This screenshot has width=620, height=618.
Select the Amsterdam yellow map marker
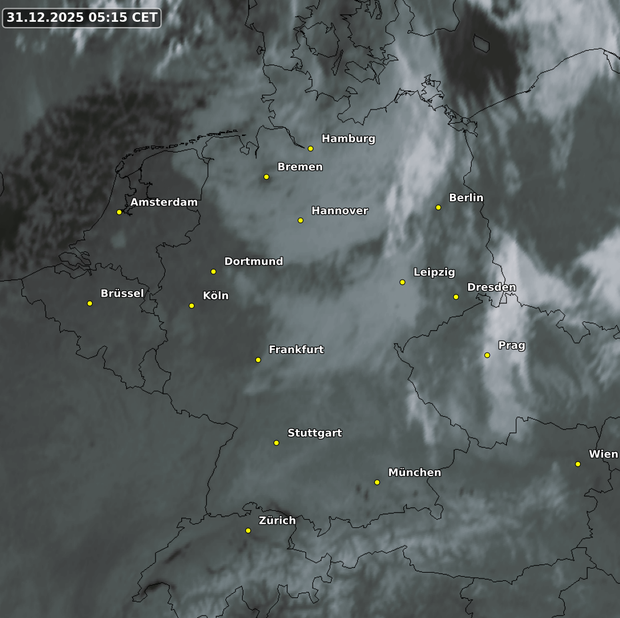click(x=119, y=212)
